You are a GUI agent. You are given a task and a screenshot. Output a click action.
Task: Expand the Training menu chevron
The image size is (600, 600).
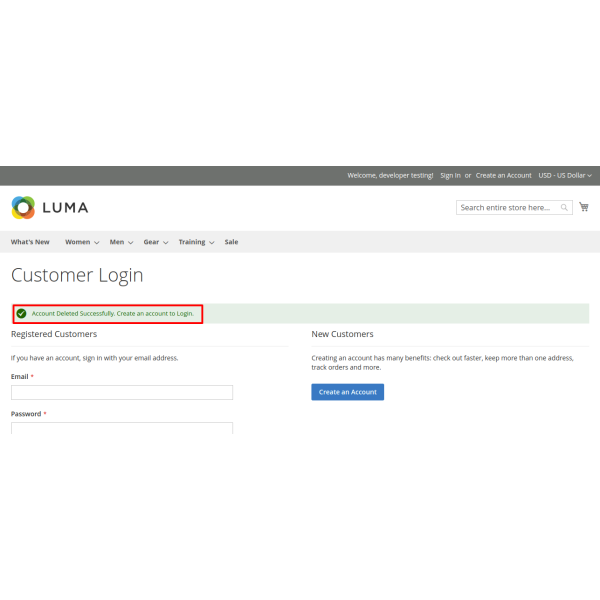(212, 242)
